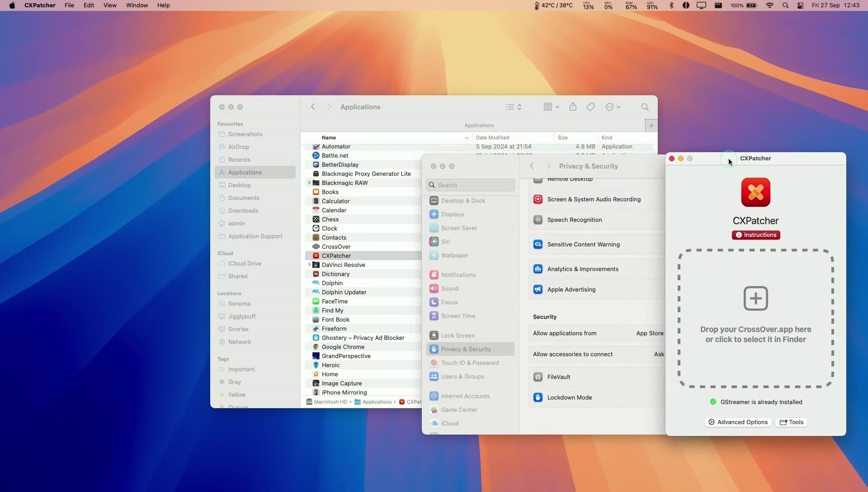Add a new Finder tab
Screen dimensions: 868x492
click(651, 126)
